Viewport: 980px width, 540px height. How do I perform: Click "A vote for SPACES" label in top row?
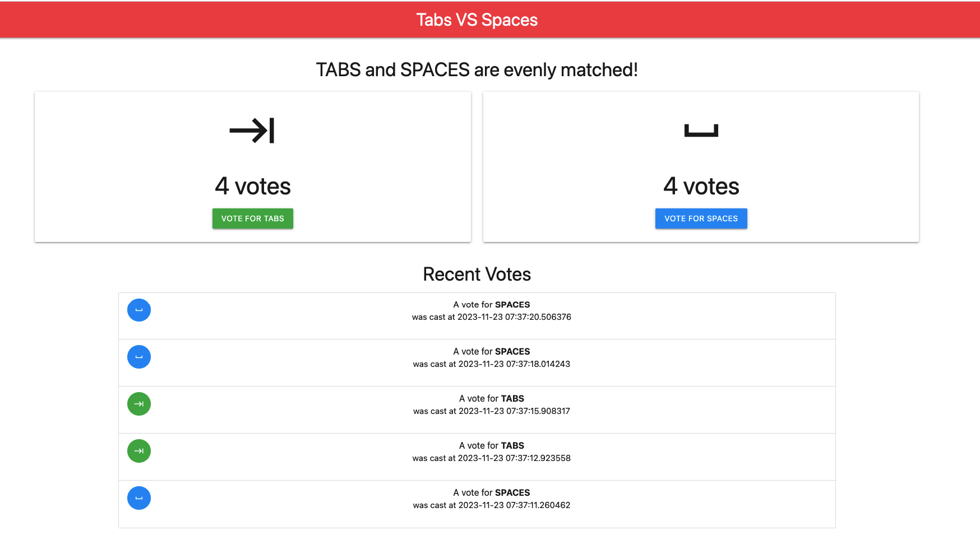point(491,305)
